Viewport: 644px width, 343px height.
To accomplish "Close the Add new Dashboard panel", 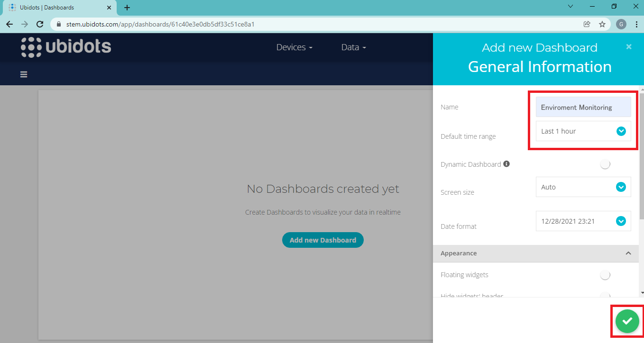I will (x=629, y=47).
